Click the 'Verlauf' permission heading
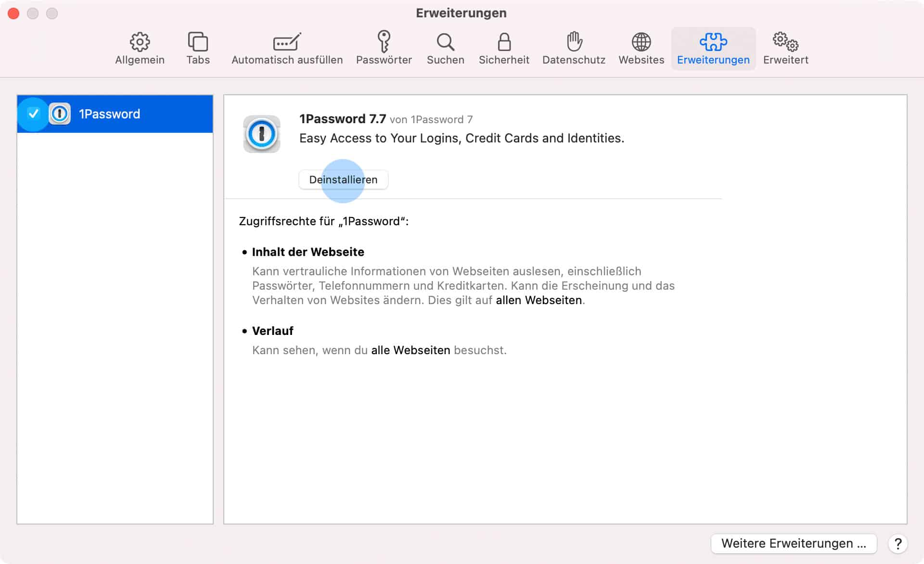This screenshot has width=924, height=564. [272, 331]
